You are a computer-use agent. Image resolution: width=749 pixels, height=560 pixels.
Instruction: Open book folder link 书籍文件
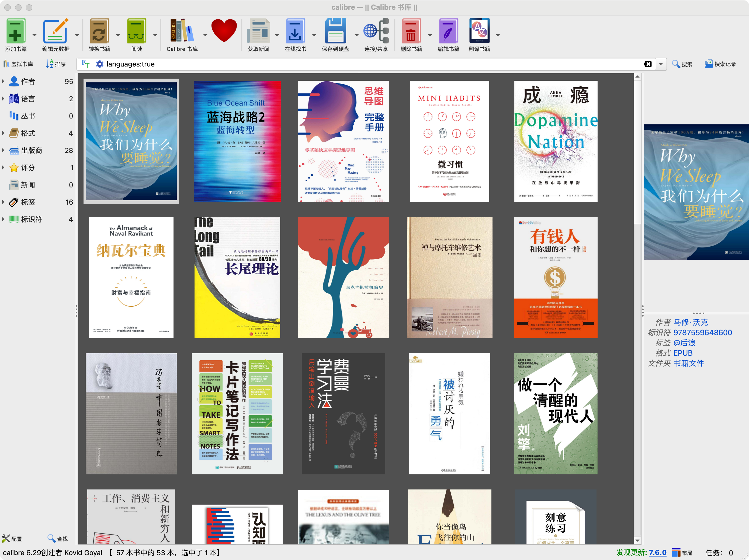[x=689, y=363]
